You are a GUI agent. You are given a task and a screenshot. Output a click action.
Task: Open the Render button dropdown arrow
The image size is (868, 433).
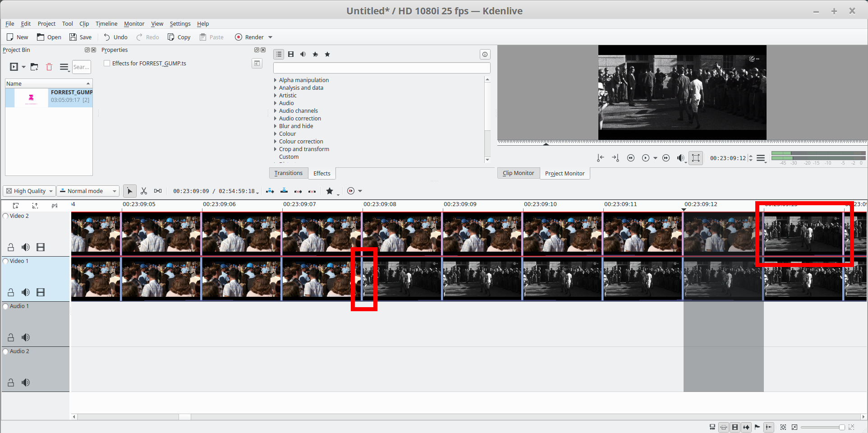271,37
